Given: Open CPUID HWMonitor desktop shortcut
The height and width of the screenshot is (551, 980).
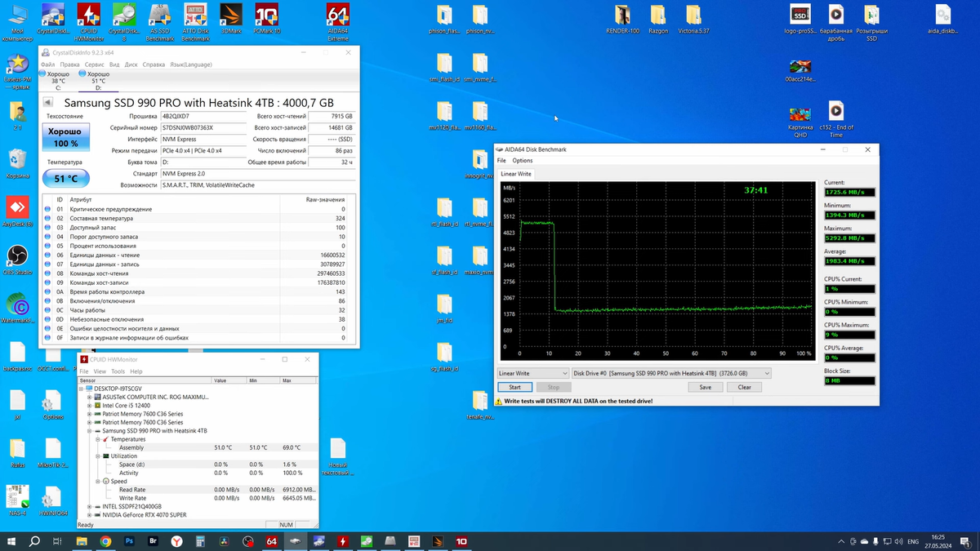Looking at the screenshot, I should pyautogui.click(x=89, y=22).
